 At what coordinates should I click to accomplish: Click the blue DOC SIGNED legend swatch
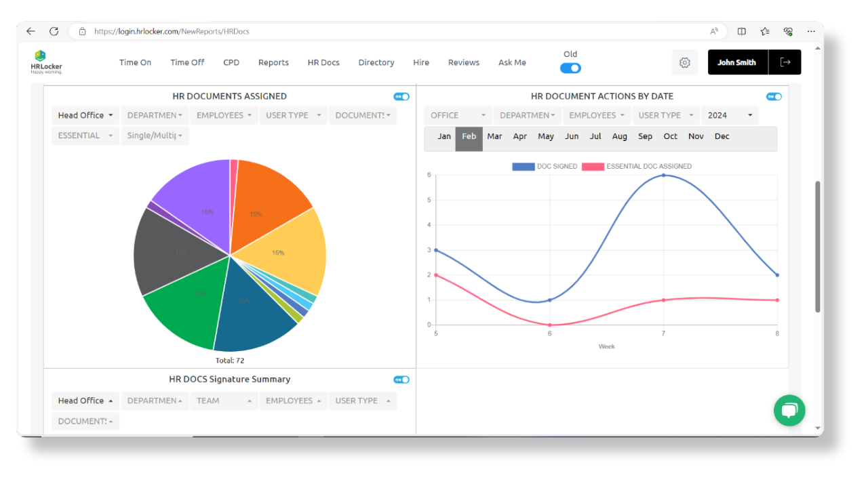(x=522, y=166)
